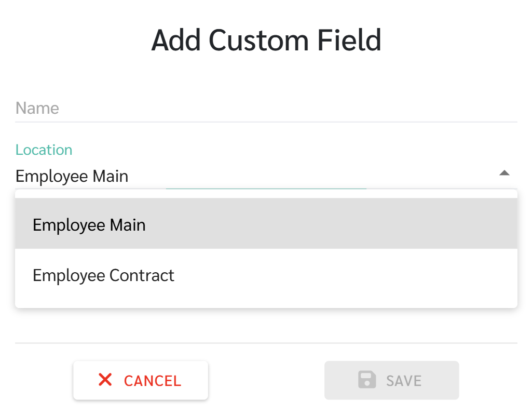Screen dimensions: 532x413
Task: Click the Location dropdown arrow icon
Action: (504, 174)
